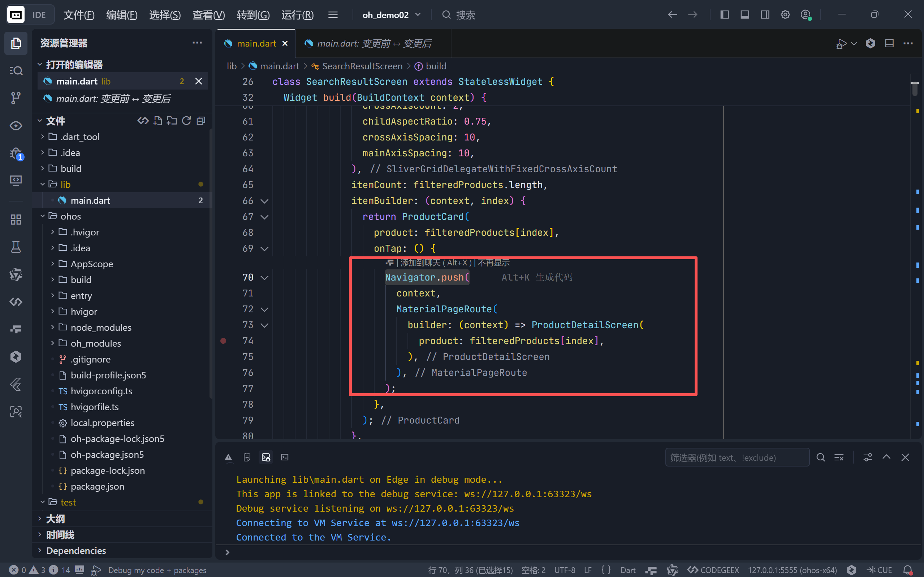Click the editor vertical scrollbar thumb

[915, 88]
